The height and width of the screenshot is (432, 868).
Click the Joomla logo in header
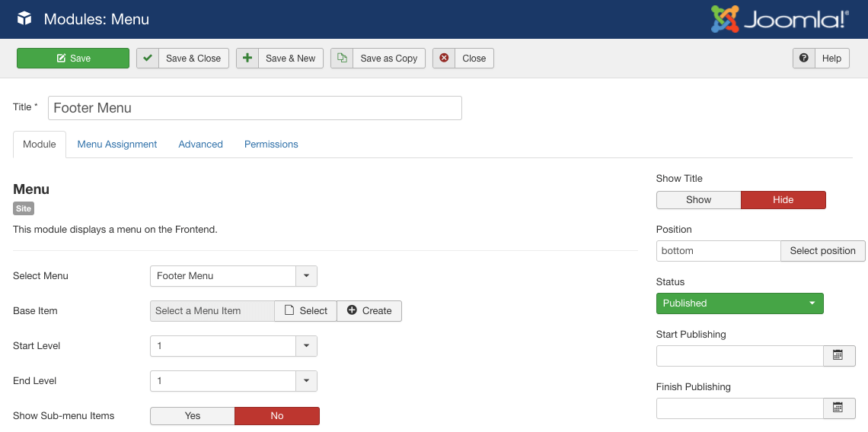(779, 19)
